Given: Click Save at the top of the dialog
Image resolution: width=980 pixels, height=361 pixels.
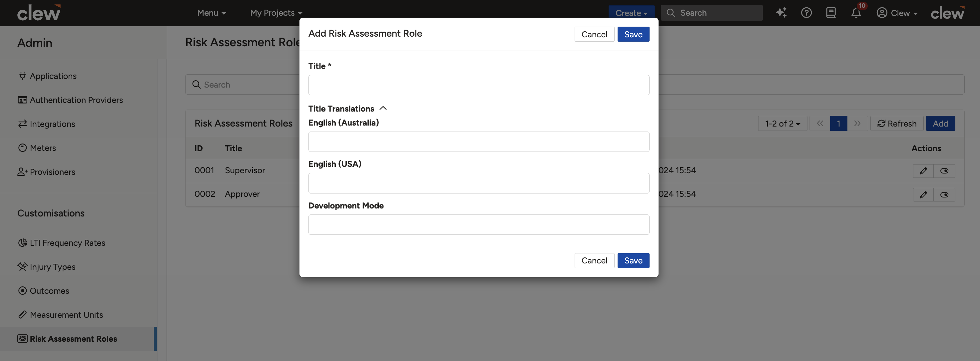Looking at the screenshot, I should (633, 34).
